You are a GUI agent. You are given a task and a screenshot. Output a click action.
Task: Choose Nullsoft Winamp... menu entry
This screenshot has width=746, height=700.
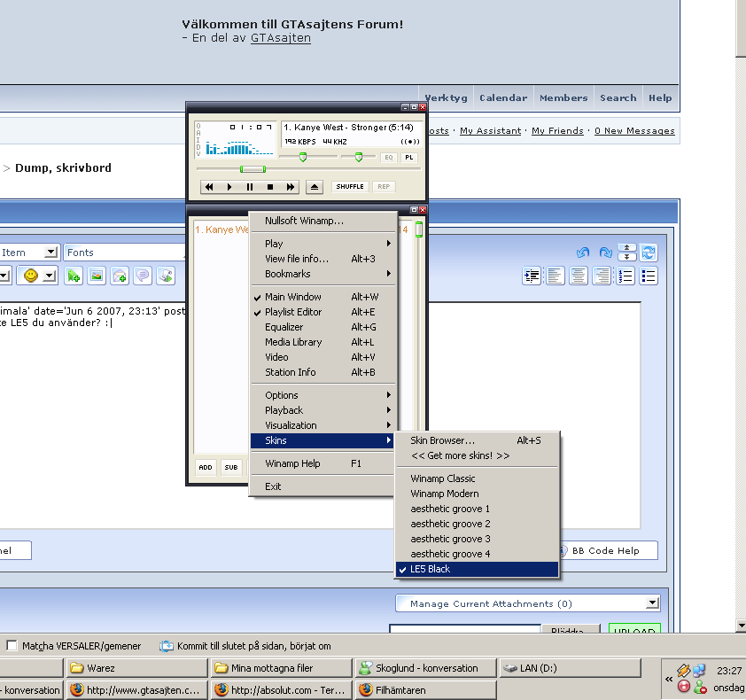tap(322, 221)
